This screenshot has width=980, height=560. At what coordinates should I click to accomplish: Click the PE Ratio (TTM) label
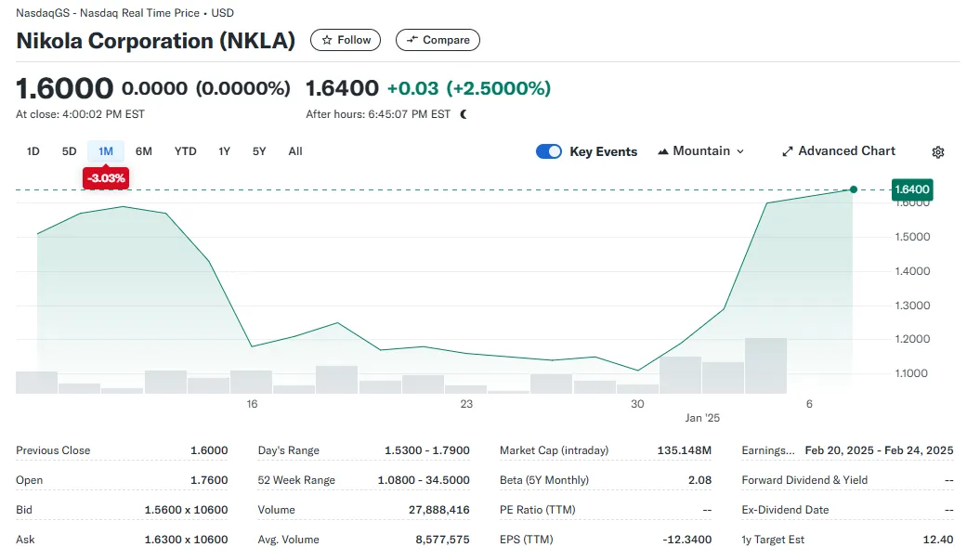(x=538, y=510)
